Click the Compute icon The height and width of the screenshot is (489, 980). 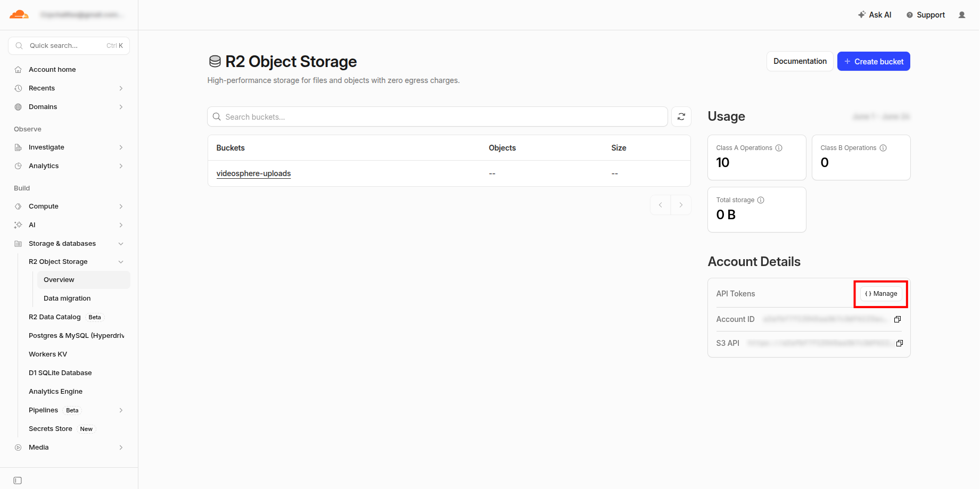click(18, 206)
